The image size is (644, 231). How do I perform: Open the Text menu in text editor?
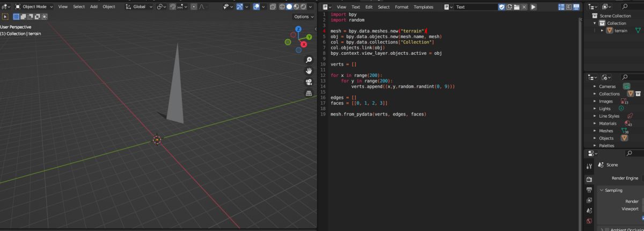click(x=355, y=7)
